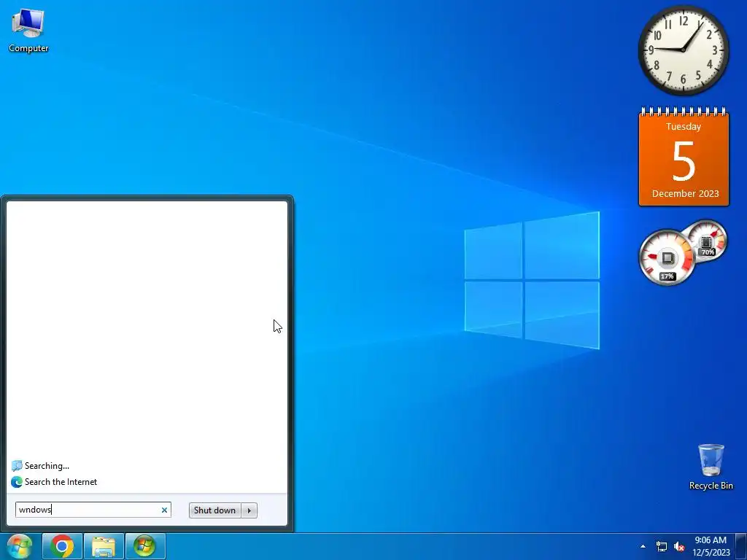Click the Start orb button
Screen dimensions: 747x560
click(20, 546)
